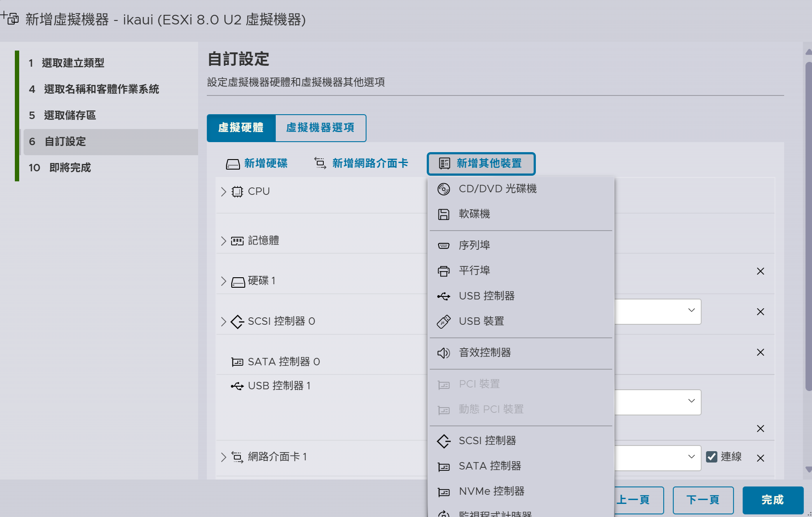Image resolution: width=812 pixels, height=517 pixels.
Task: Click the SCSI controller icon in dropdown menu
Action: coord(443,441)
